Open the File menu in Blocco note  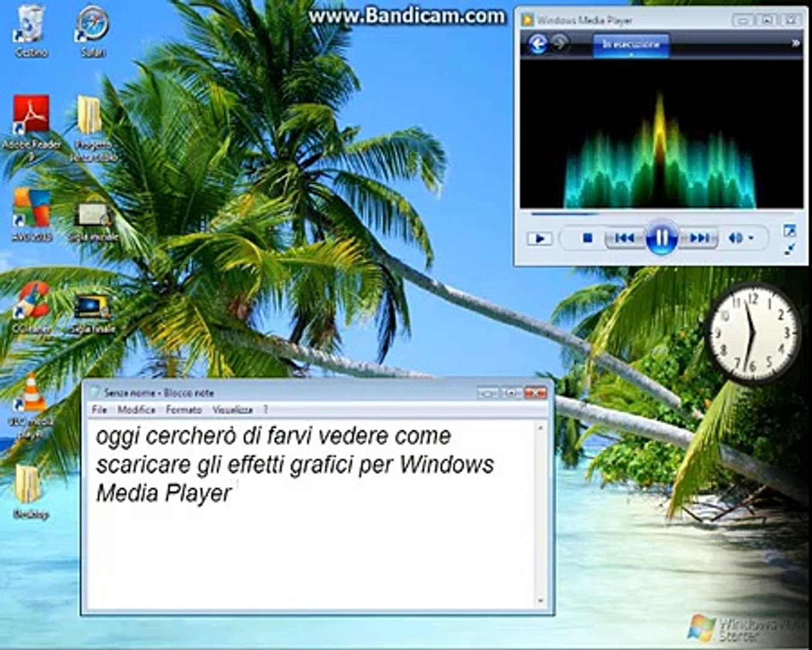click(99, 410)
